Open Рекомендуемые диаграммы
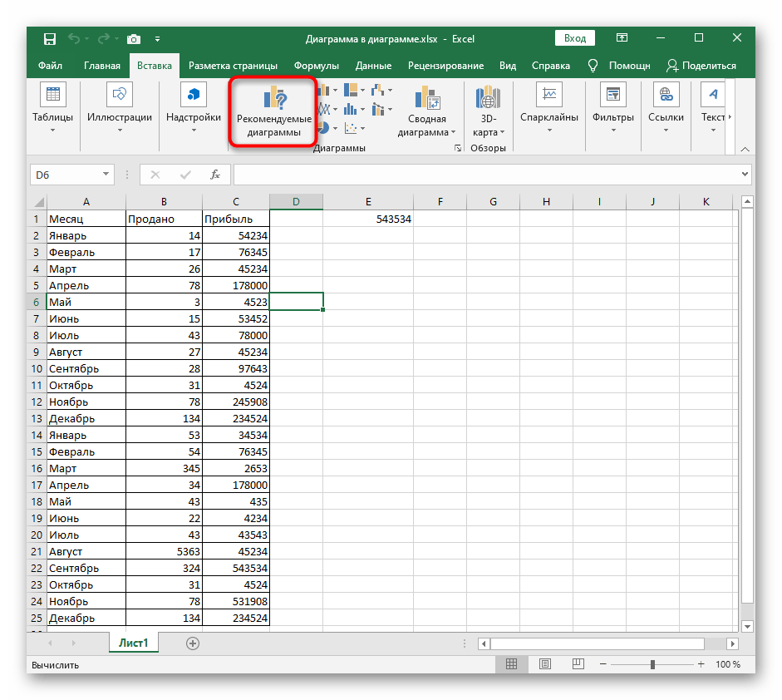Image resolution: width=782 pixels, height=700 pixels. point(273,111)
